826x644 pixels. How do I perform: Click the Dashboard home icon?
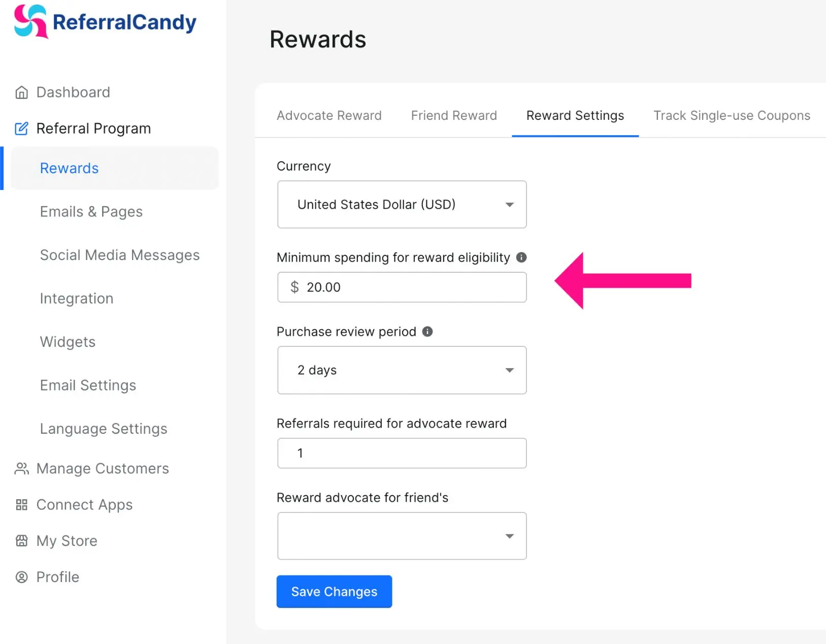coord(21,92)
